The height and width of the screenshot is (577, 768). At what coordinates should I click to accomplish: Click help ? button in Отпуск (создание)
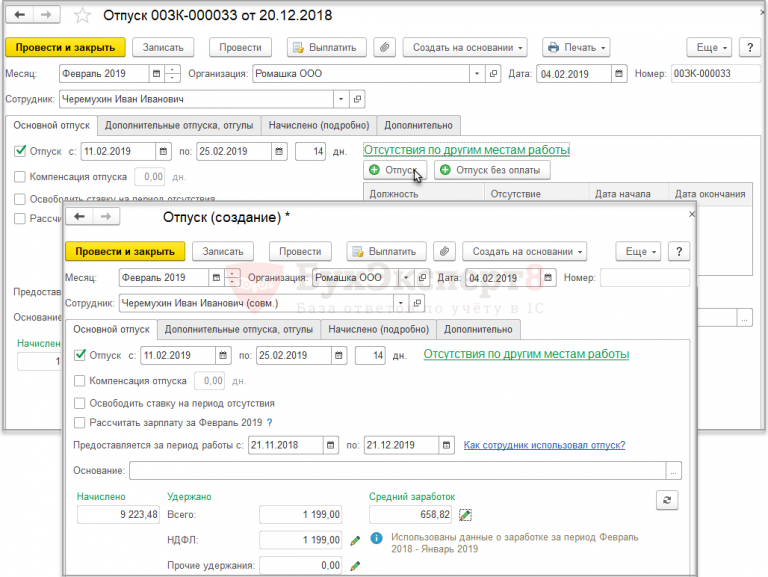click(x=679, y=252)
